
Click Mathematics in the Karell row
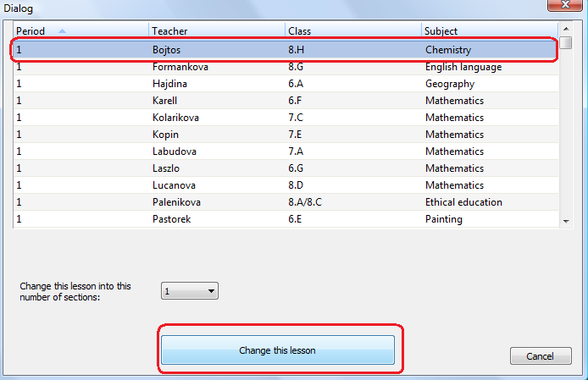pos(455,101)
